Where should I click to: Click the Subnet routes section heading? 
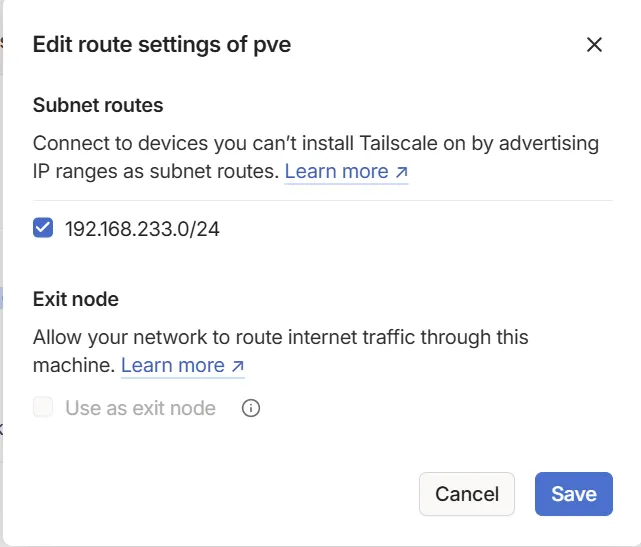pos(98,105)
